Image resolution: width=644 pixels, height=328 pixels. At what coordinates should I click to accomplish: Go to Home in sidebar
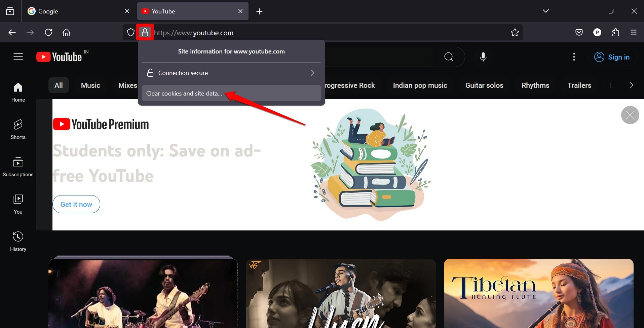coord(18,92)
